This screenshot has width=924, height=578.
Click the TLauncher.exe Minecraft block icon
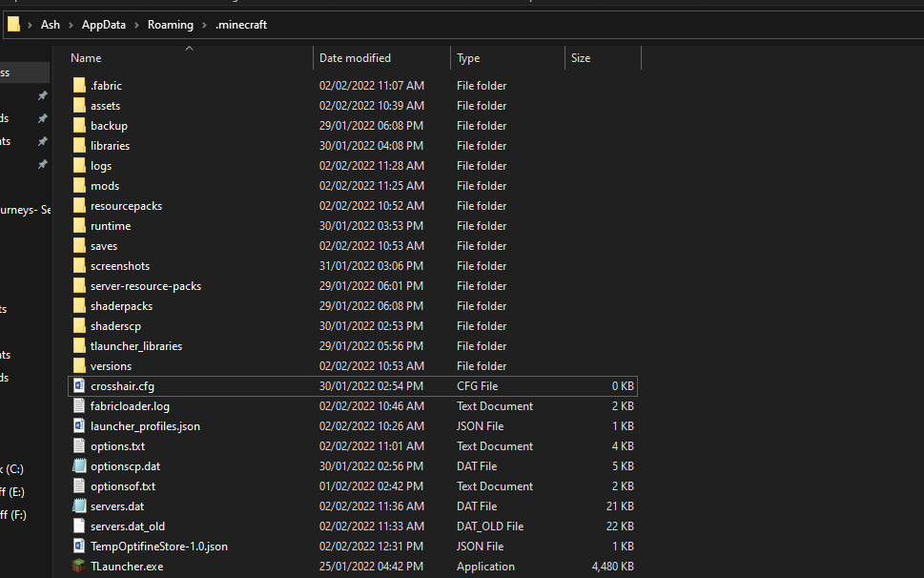(x=79, y=567)
